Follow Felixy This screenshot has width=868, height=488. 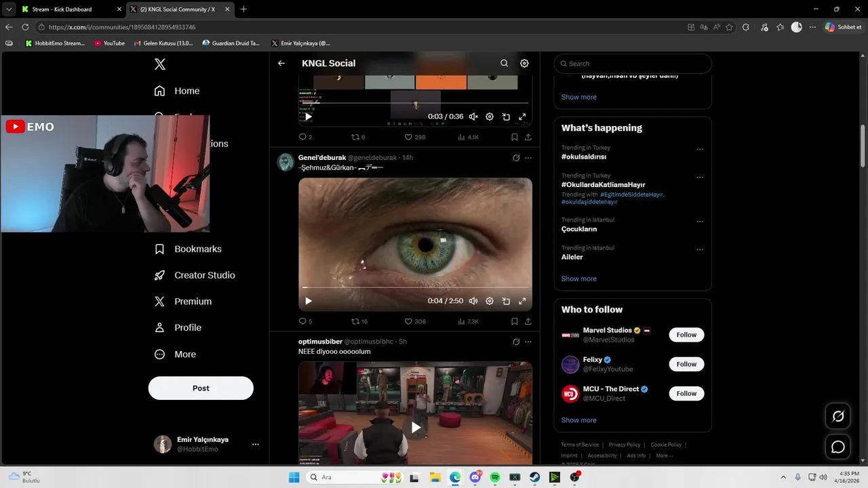point(686,364)
